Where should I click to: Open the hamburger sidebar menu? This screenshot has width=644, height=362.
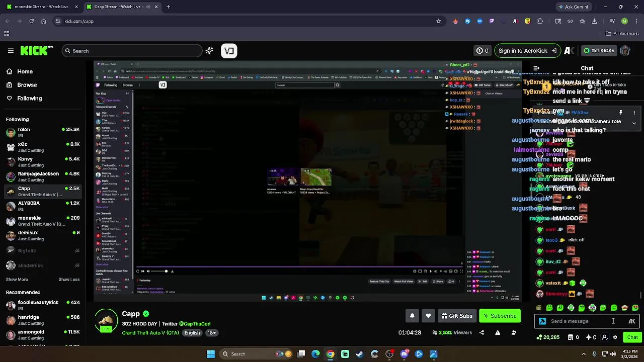coord(11,51)
